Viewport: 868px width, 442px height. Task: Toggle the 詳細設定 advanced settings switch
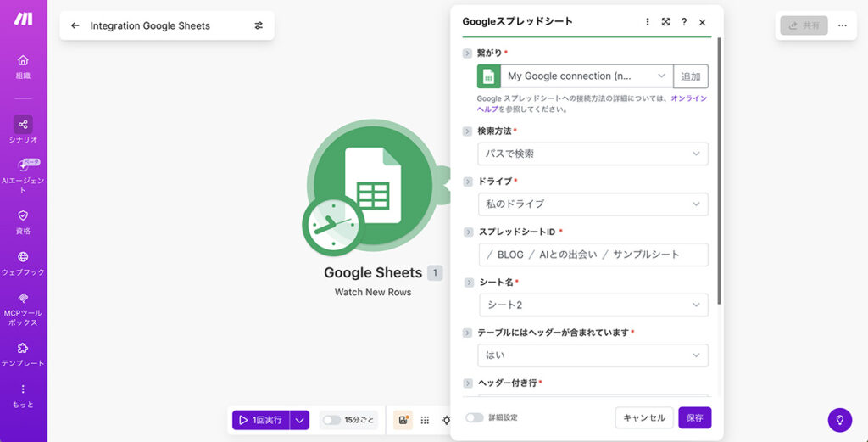coord(475,417)
